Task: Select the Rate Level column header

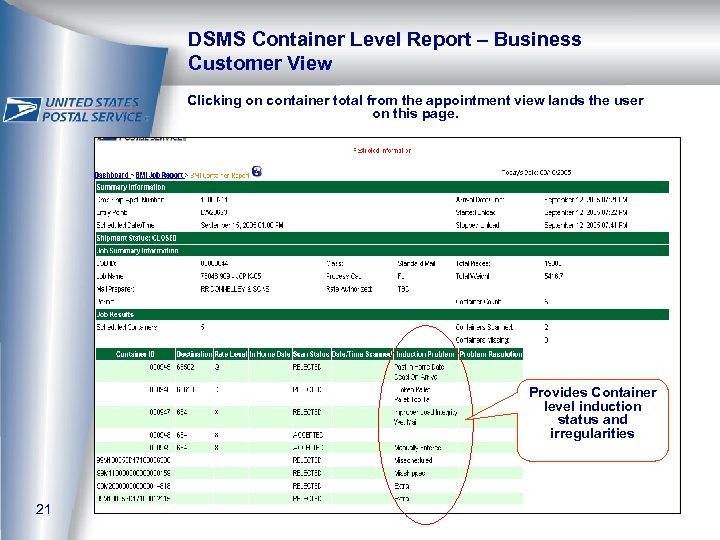Action: (231, 354)
